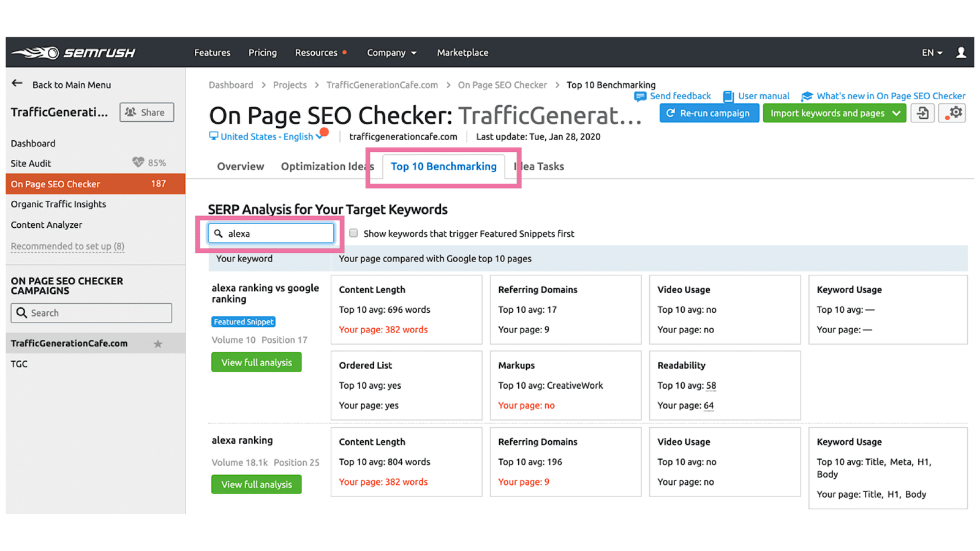Switch to the Optimization Ideas tab
Screen dimensions: 980x551
(326, 166)
